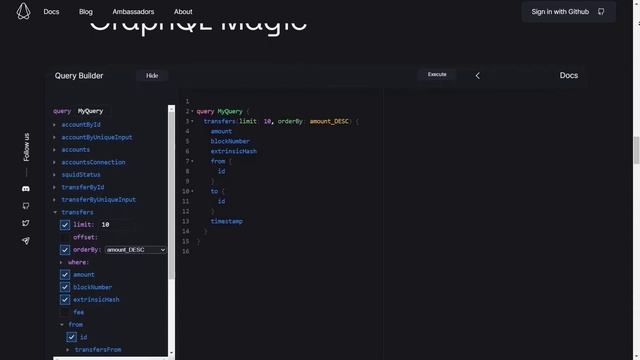
Task: Hide the Query Builder panel
Action: pos(152,76)
